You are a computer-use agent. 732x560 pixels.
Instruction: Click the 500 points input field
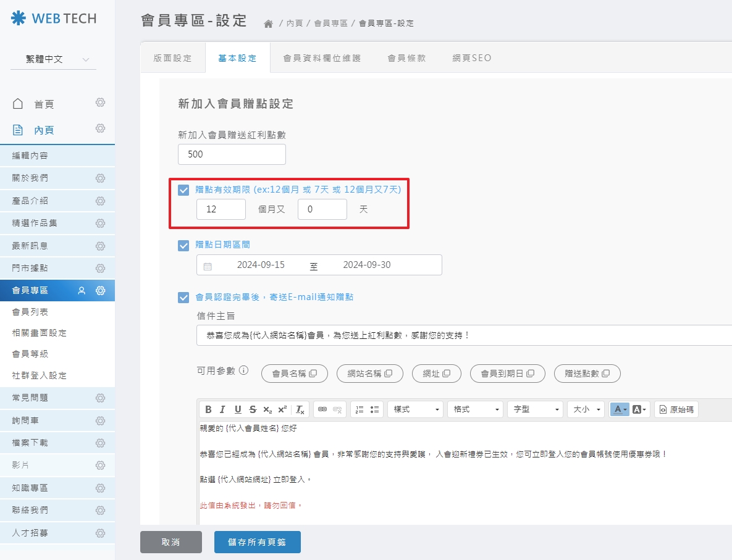[x=232, y=154]
